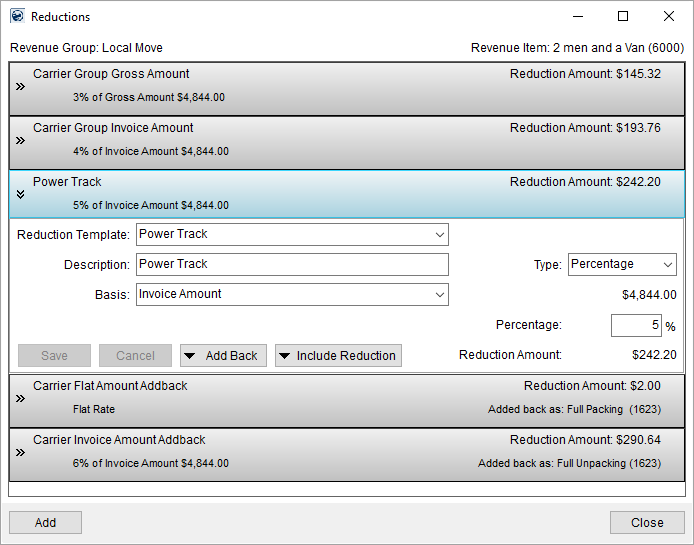Click the Reductions window app icon
The height and width of the screenshot is (545, 694).
point(17,16)
